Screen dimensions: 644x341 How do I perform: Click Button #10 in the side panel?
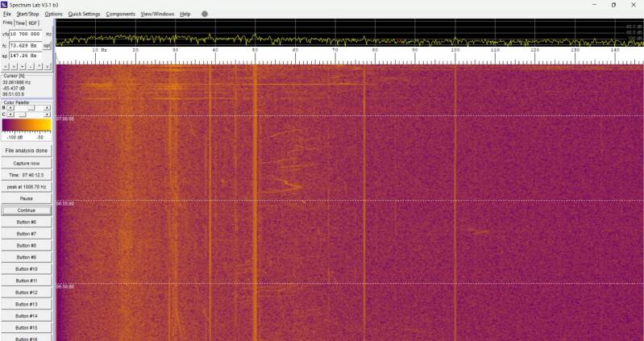pyautogui.click(x=27, y=269)
